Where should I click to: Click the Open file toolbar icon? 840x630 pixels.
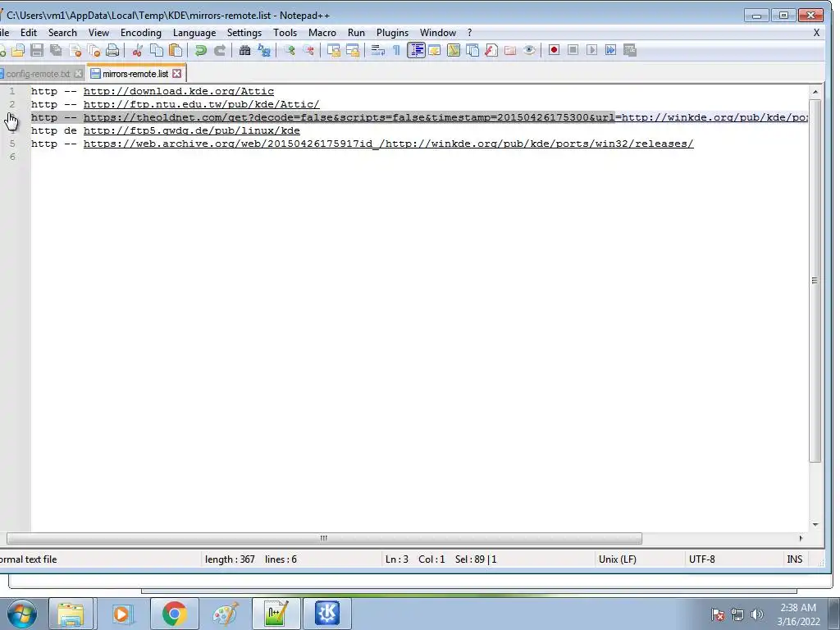click(18, 50)
